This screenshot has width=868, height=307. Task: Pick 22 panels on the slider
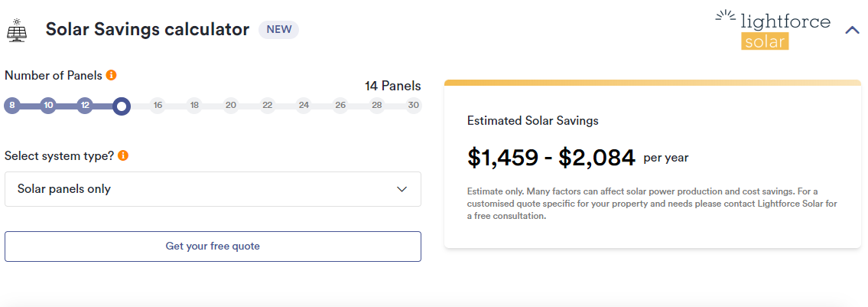pos(267,106)
